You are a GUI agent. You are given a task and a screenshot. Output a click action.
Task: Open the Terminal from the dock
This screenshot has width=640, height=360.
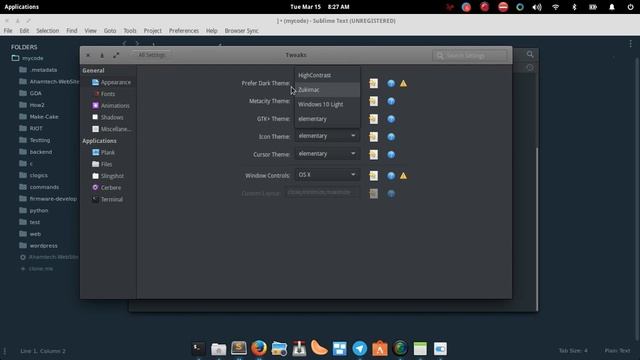point(198,349)
